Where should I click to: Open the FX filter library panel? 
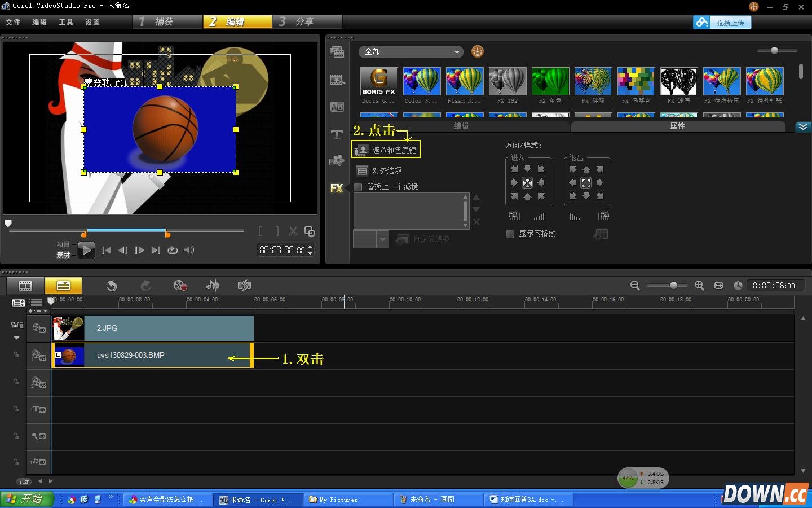point(337,189)
